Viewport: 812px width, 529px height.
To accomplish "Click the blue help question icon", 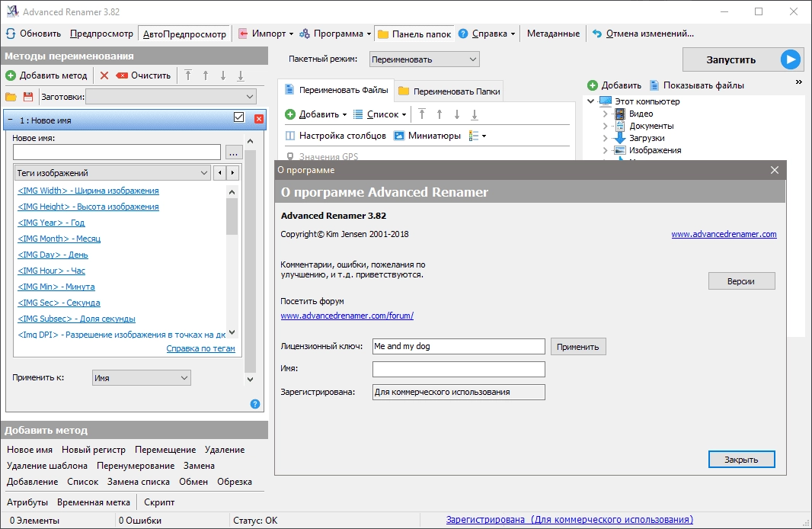I will click(x=255, y=404).
